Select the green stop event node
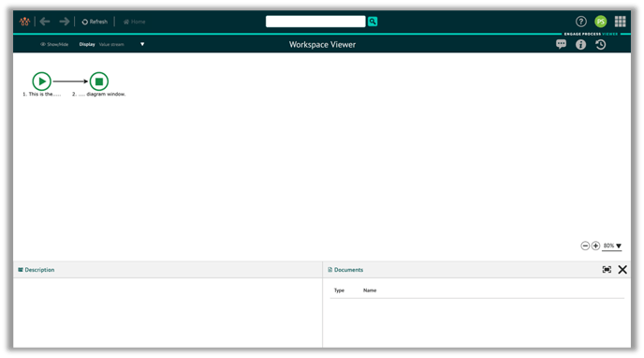Screen dimensions: 644x358 coord(99,81)
